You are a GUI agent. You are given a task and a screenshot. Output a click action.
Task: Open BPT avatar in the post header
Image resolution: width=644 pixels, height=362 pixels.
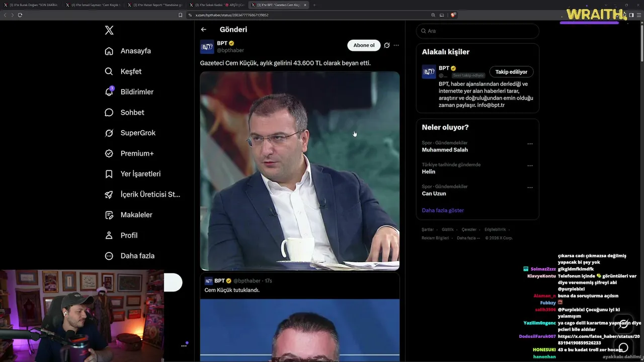tap(207, 47)
